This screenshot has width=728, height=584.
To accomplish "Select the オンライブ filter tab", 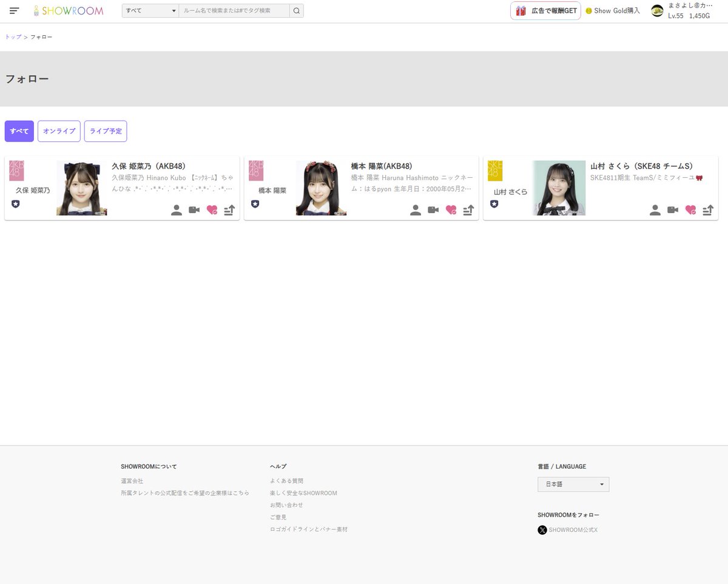I will [x=59, y=131].
